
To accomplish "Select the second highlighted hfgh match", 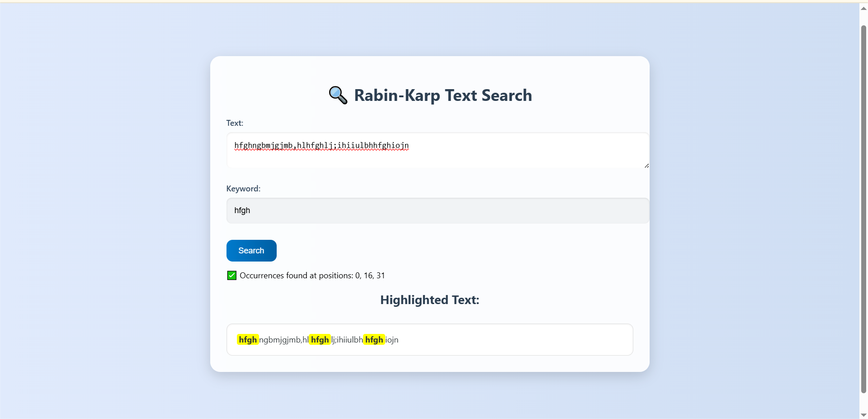I will click(x=320, y=340).
